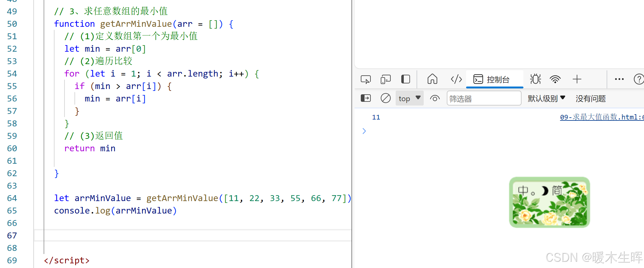Click the closing </script> tag

tap(67, 260)
